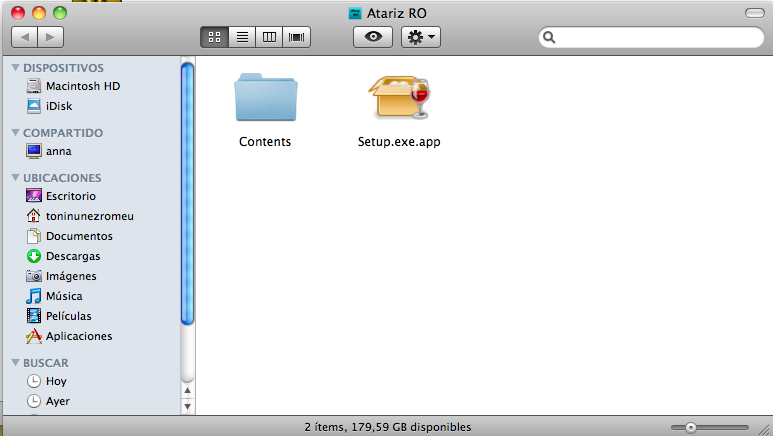
Task: Open the Escritorio desktop icon
Action: pyautogui.click(x=34, y=196)
